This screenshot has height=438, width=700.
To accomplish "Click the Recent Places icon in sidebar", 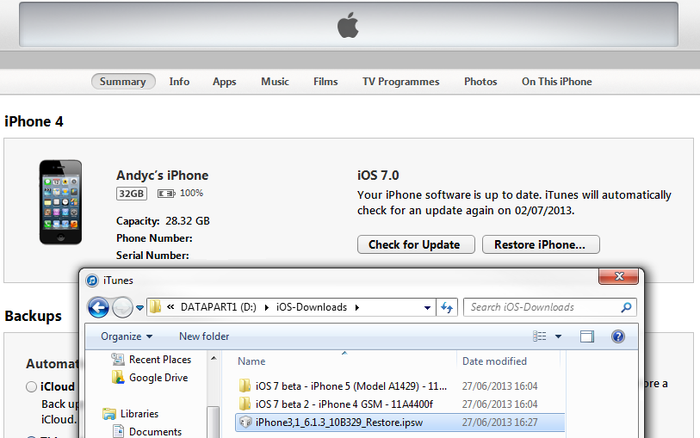I will pyautogui.click(x=118, y=359).
